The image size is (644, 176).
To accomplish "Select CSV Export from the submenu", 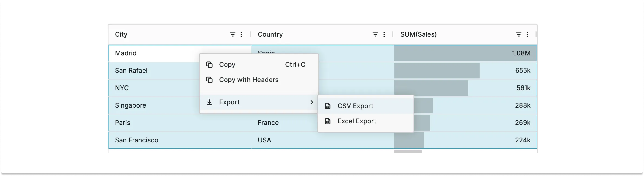I will [x=355, y=106].
